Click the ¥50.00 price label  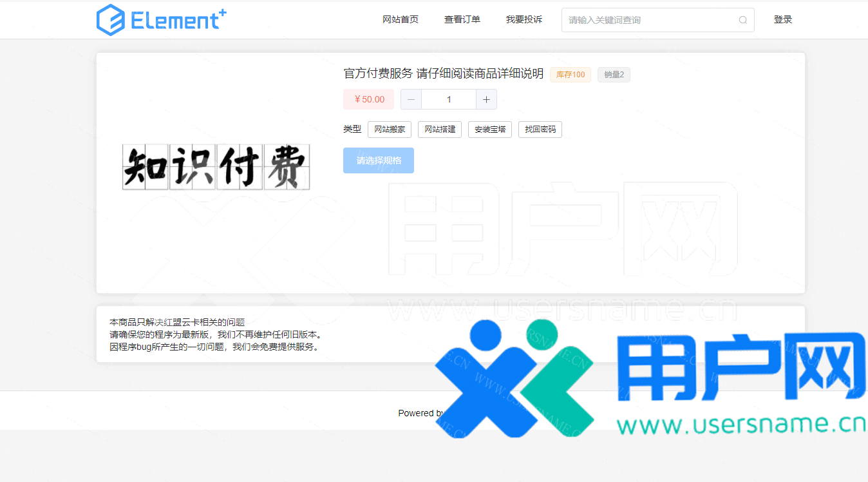point(368,99)
